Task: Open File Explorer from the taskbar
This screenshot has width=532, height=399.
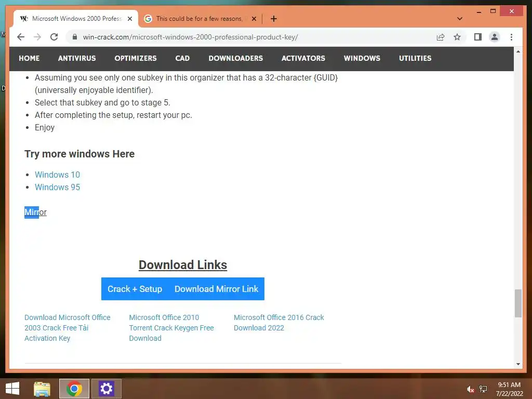Action: point(42,389)
